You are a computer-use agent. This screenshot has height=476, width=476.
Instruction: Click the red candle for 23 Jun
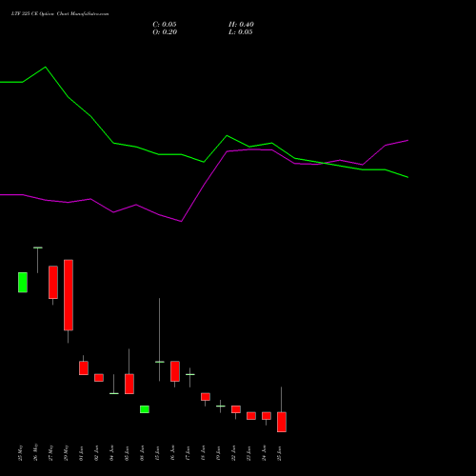(251, 416)
